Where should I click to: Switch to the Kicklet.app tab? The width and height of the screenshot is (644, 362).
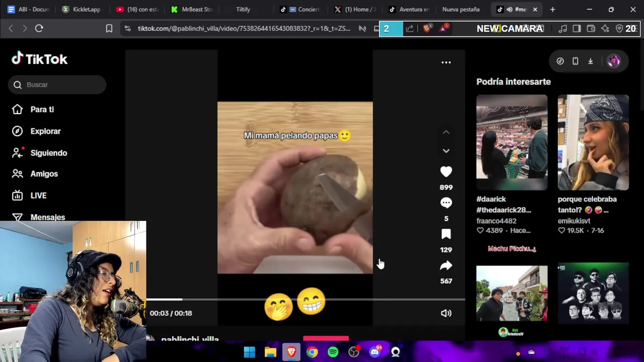tap(82, 9)
